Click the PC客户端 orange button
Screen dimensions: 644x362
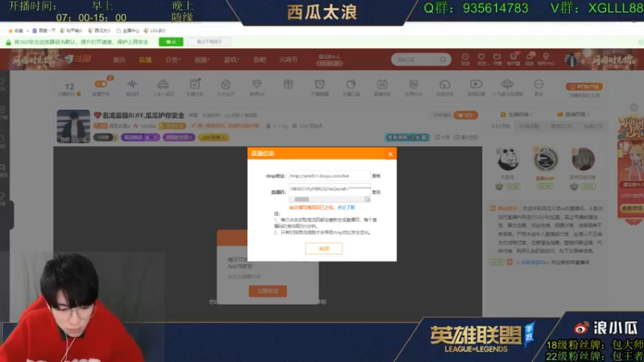pyautogui.click(x=584, y=87)
